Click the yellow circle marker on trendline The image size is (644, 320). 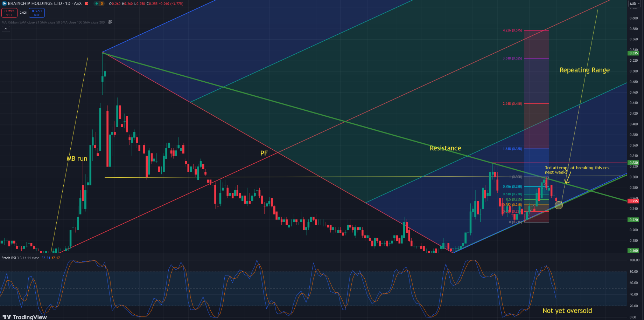pyautogui.click(x=559, y=205)
